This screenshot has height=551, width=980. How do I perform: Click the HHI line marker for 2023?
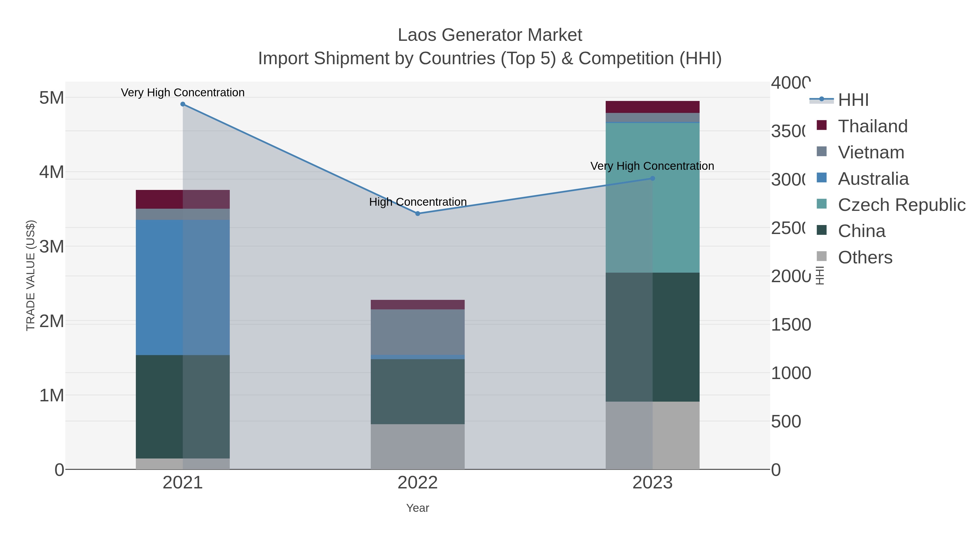tap(653, 178)
